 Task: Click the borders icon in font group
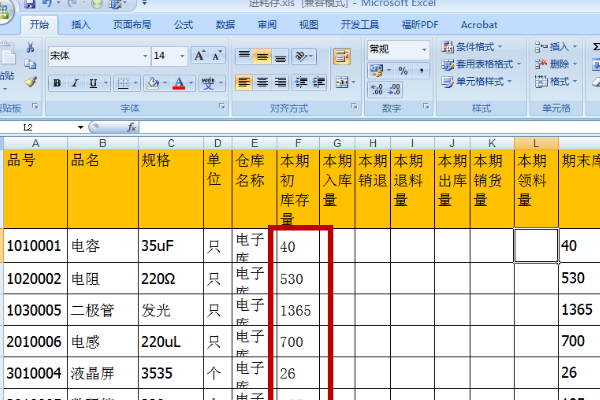(x=123, y=83)
